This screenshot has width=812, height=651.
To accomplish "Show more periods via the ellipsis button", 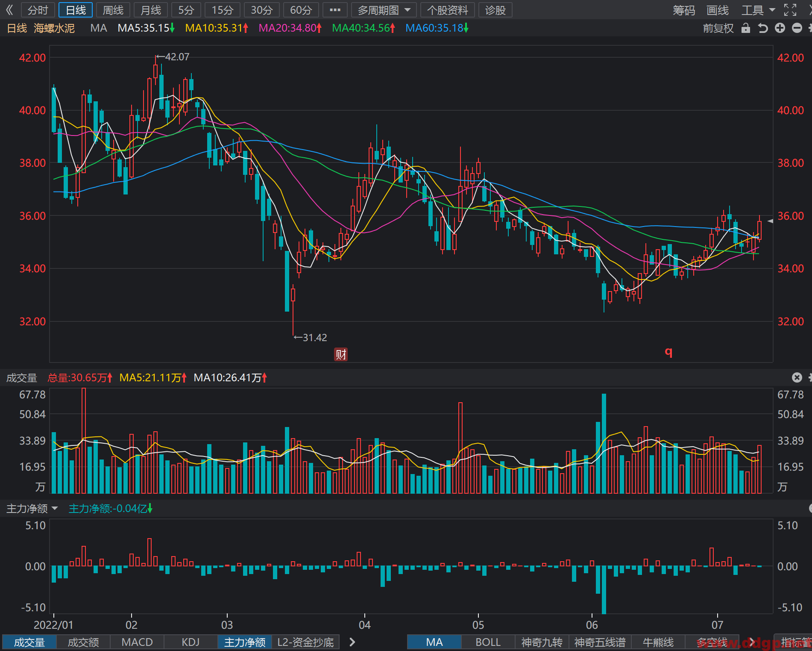I will [x=335, y=10].
